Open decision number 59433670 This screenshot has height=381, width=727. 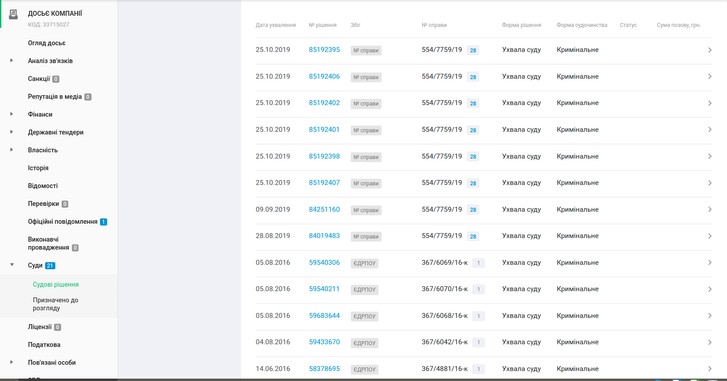(324, 342)
